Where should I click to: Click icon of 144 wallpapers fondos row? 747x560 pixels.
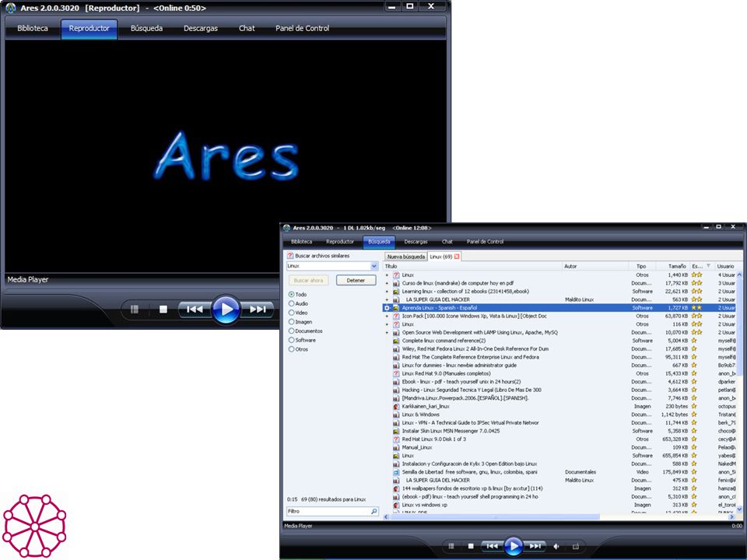point(396,488)
